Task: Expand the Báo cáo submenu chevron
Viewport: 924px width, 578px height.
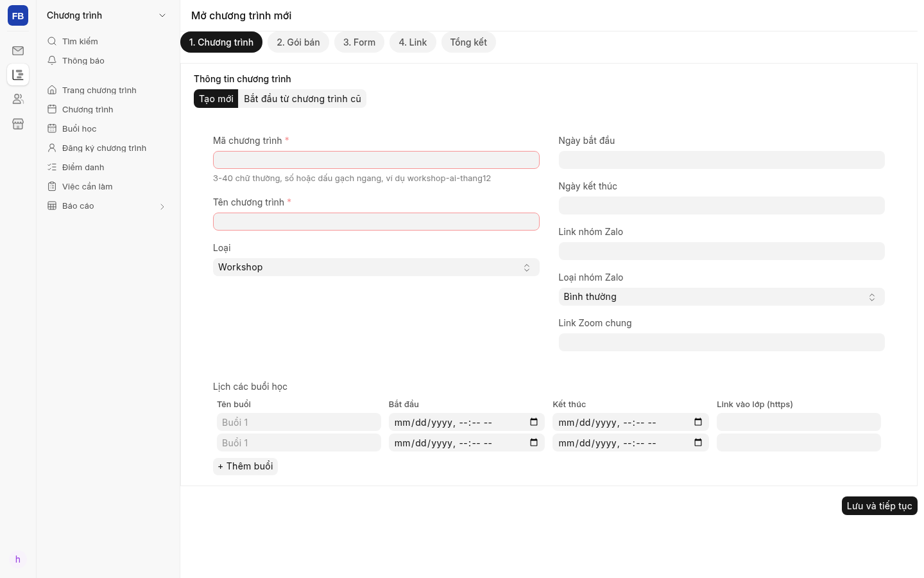Action: [x=162, y=206]
